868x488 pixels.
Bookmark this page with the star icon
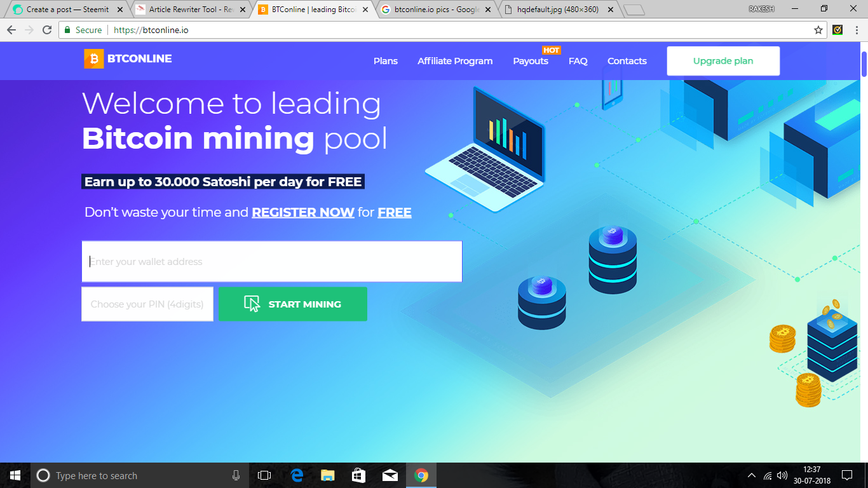click(x=818, y=30)
